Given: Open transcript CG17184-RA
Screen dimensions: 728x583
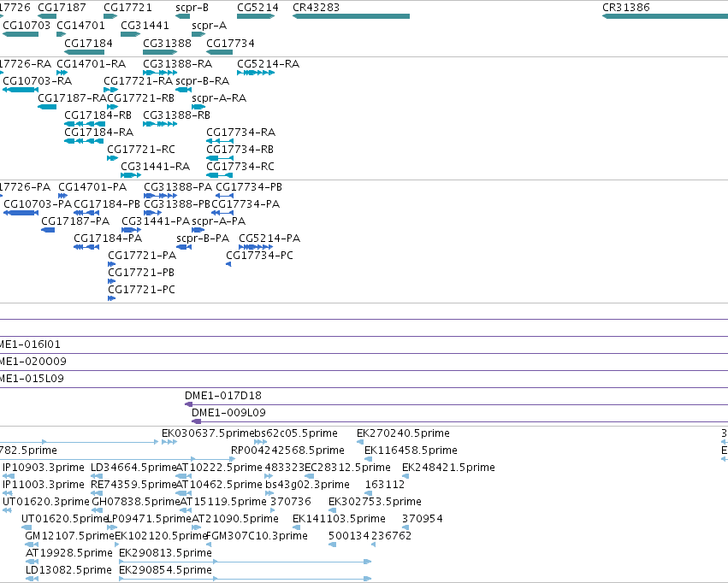Looking at the screenshot, I should 84,141.
